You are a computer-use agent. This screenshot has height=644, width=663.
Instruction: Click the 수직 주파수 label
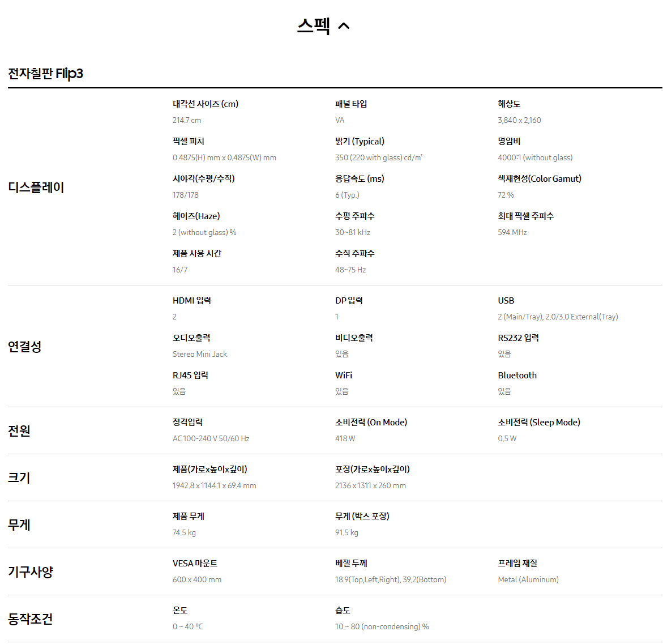[355, 253]
